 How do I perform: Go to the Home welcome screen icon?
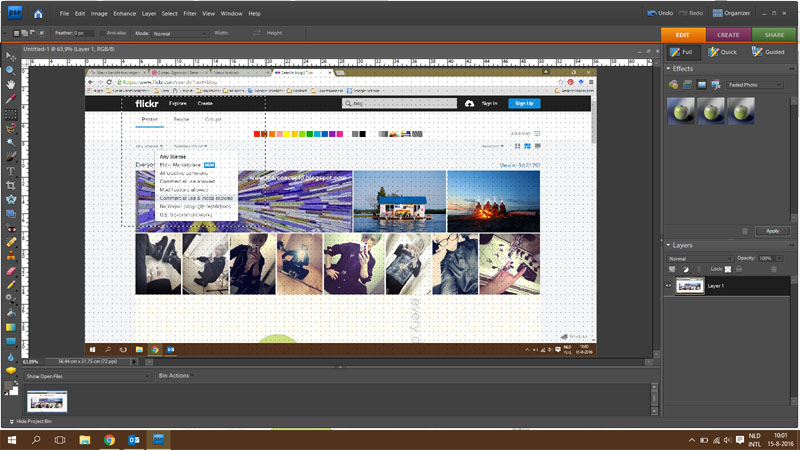tap(38, 14)
